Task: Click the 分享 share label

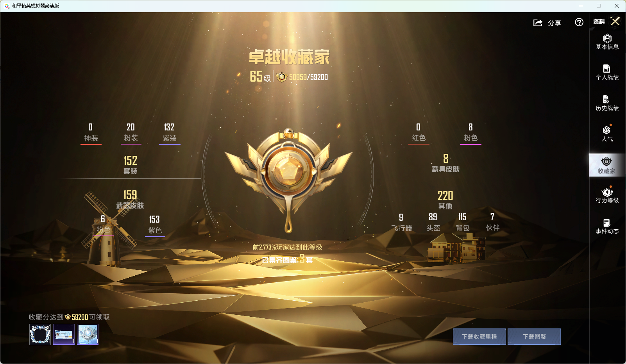Action: point(554,23)
